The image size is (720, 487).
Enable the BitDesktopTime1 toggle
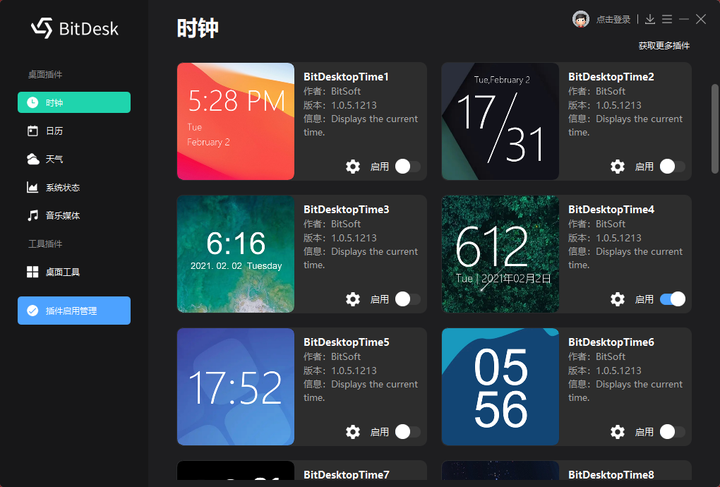(408, 166)
